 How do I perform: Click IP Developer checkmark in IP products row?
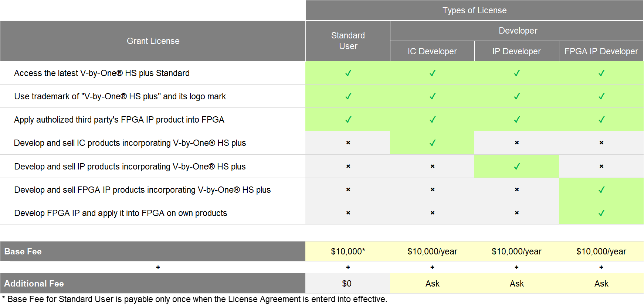516,167
